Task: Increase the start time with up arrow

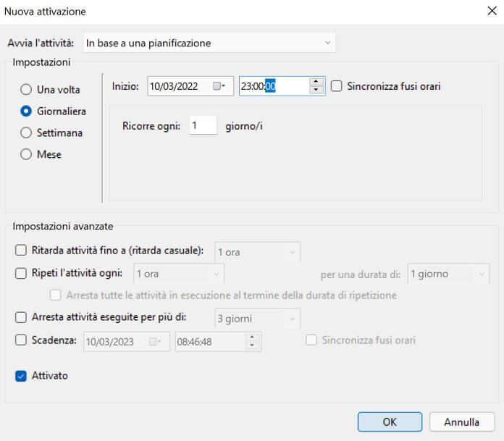Action: 316,82
